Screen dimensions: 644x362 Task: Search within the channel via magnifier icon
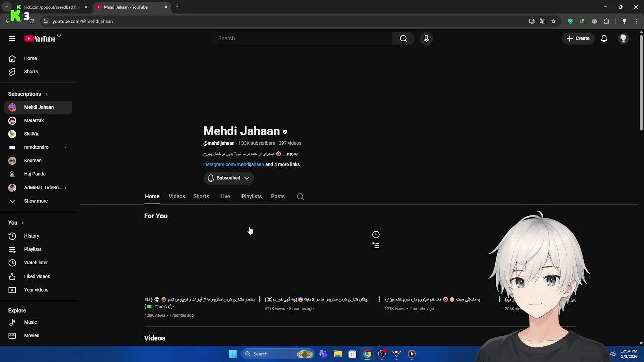click(300, 197)
